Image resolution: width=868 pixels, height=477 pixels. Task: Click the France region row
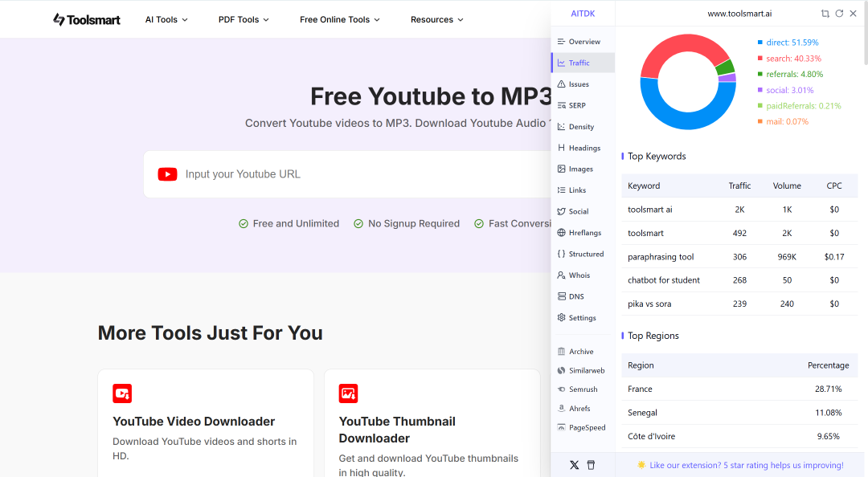(739, 389)
